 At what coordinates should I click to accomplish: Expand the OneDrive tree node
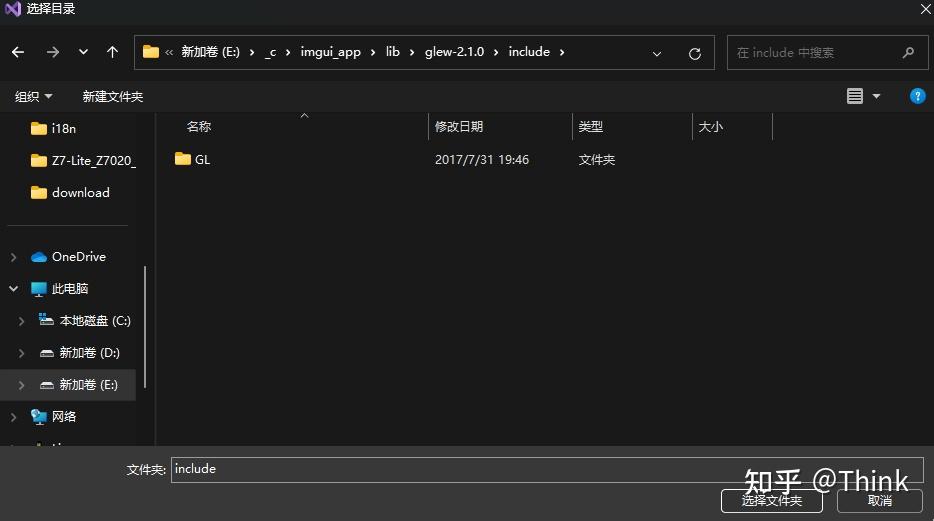coord(13,257)
